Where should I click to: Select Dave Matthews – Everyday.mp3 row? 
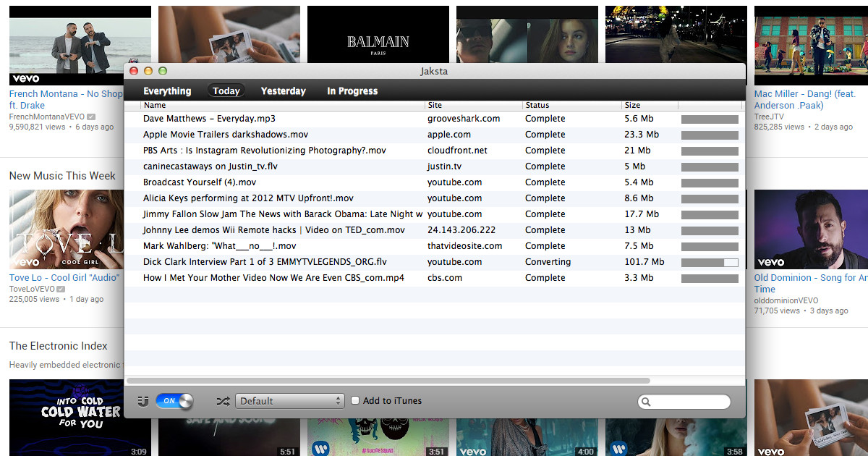click(434, 119)
